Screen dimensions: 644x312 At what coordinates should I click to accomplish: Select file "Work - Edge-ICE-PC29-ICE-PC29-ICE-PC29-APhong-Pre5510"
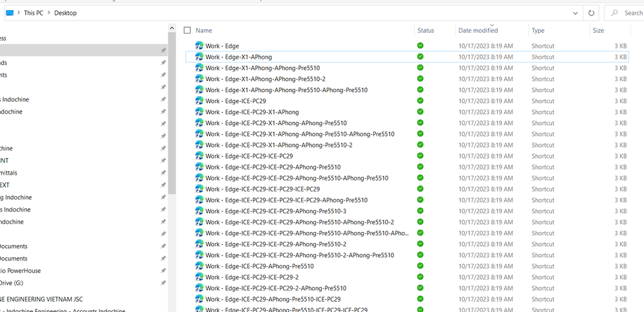pos(286,200)
